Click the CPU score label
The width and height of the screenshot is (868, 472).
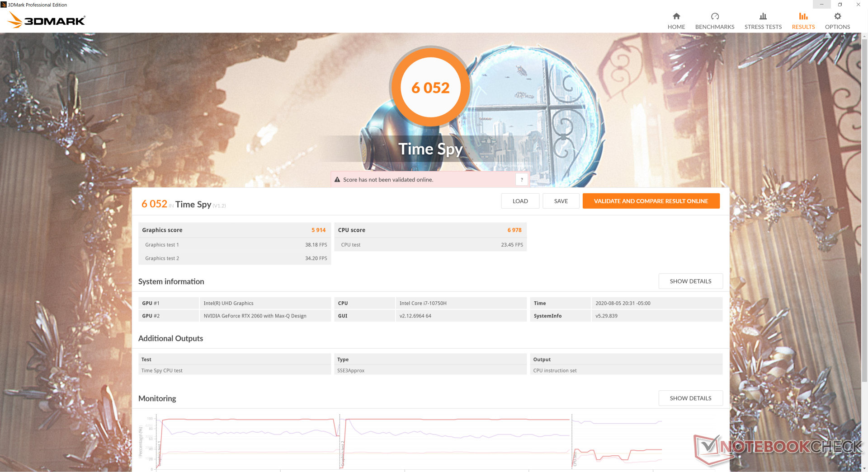click(351, 230)
